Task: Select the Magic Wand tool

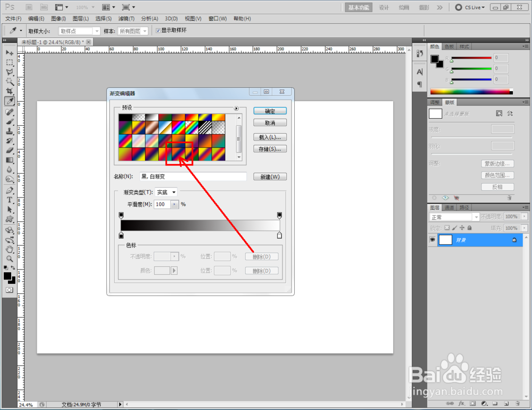Action: (x=10, y=81)
